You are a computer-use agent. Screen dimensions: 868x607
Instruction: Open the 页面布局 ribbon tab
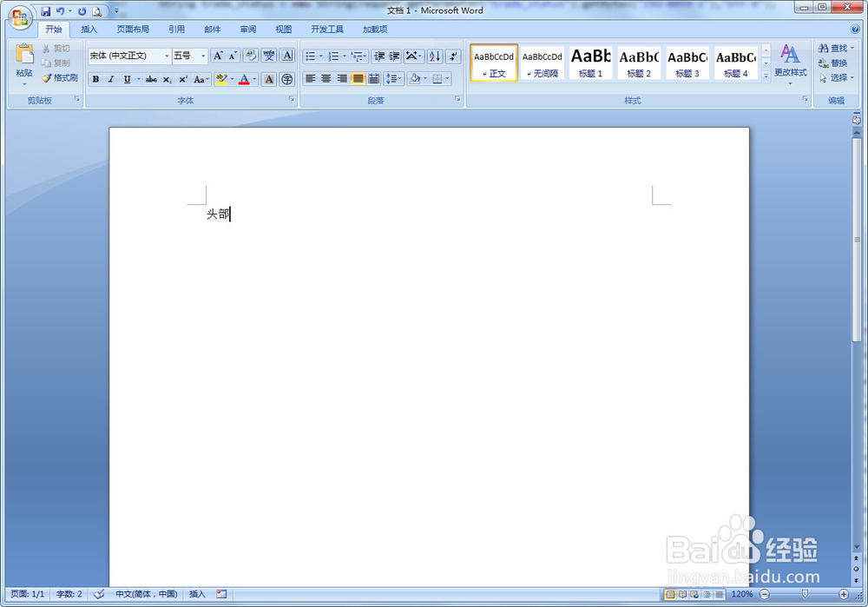click(133, 29)
